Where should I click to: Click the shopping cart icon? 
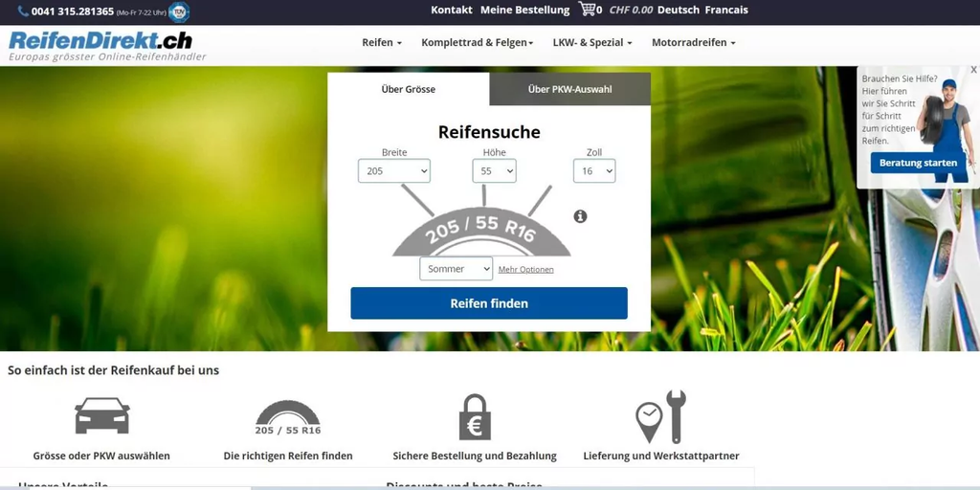coord(587,10)
